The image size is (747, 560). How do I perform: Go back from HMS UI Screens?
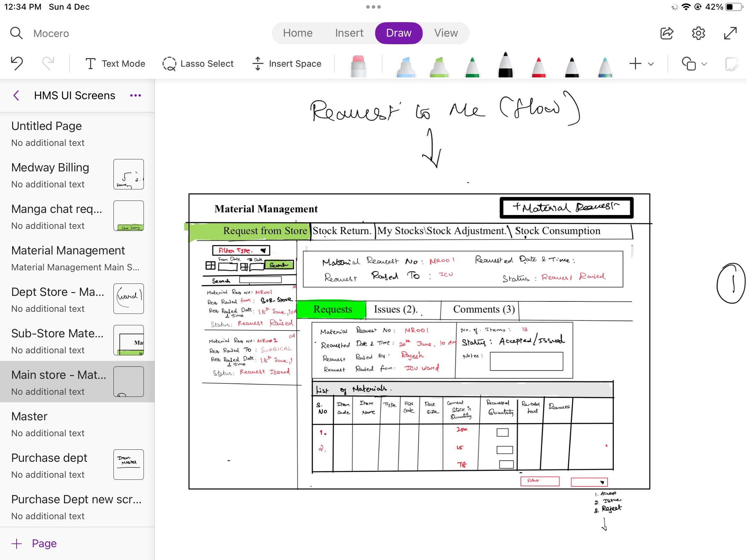16,95
